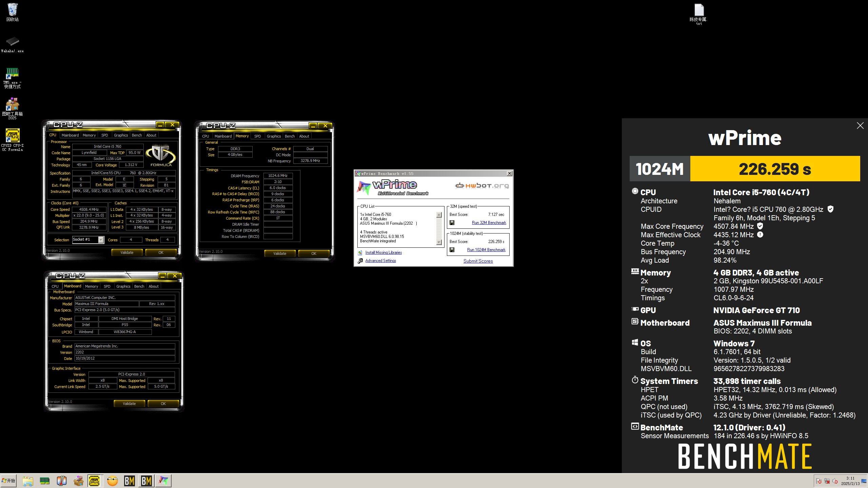Image resolution: width=868 pixels, height=488 pixels.
Task: Select the 图吧工具箱 2025 desktop icon
Action: pos(12,108)
